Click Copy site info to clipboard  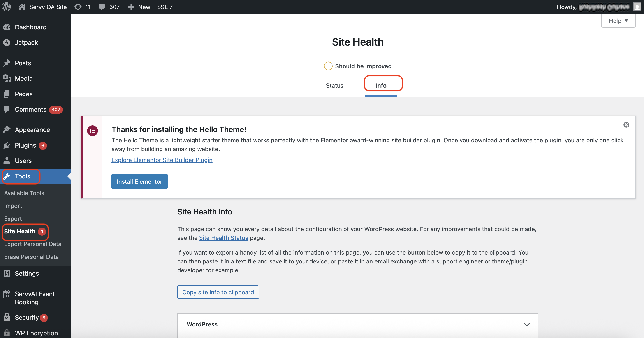point(218,292)
